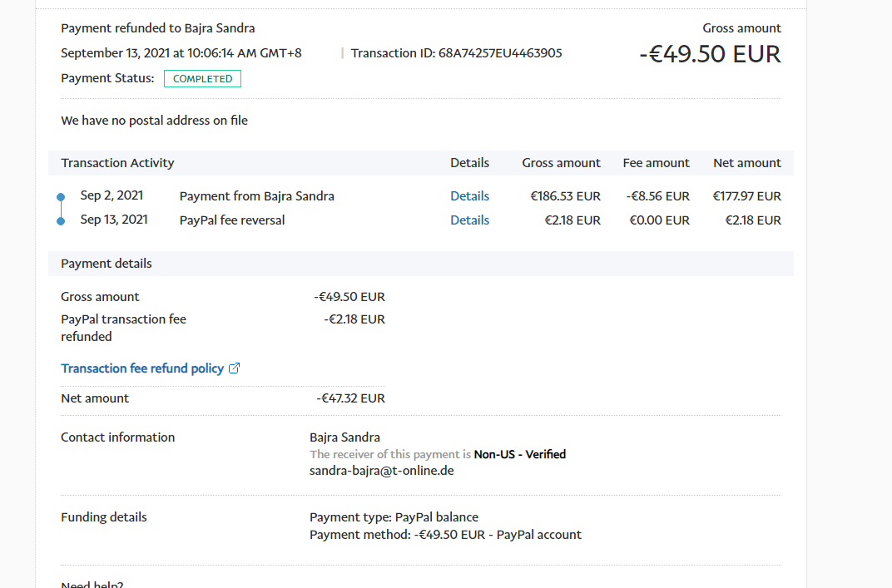Click the Transaction ID 68A74257EU4463905

[x=456, y=53]
